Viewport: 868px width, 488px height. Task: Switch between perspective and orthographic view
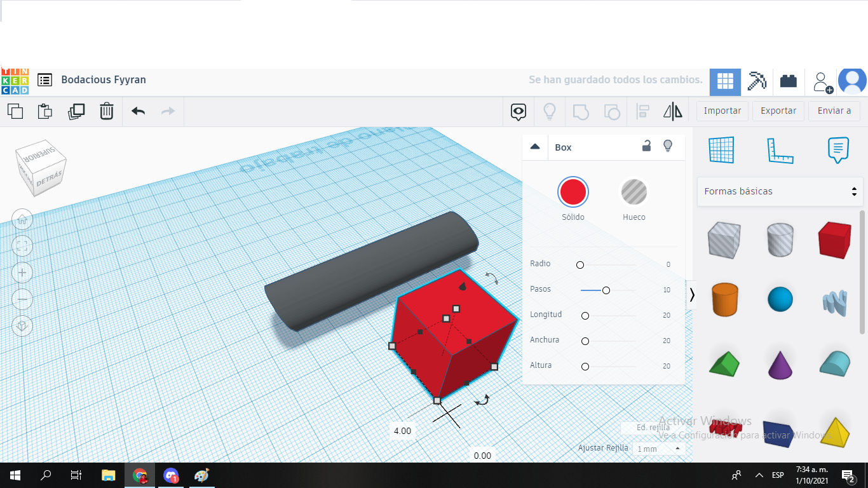pyautogui.click(x=22, y=326)
